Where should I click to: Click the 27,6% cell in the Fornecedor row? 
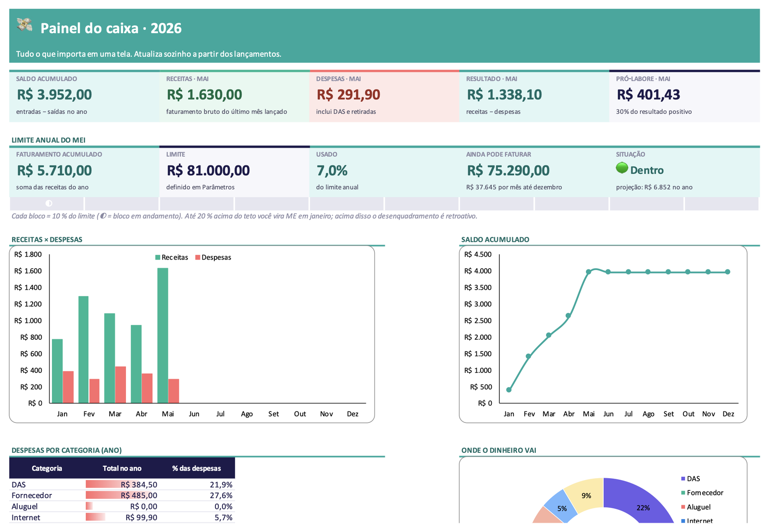197,495
